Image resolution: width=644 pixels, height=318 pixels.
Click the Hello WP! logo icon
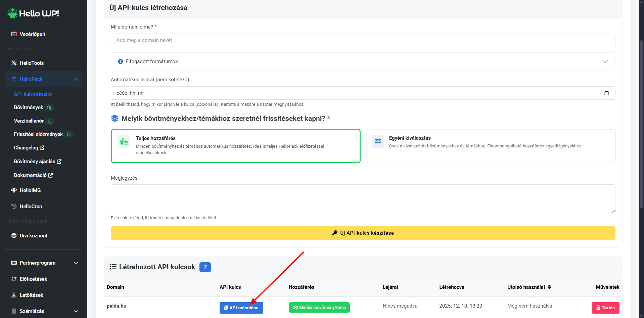[x=12, y=13]
